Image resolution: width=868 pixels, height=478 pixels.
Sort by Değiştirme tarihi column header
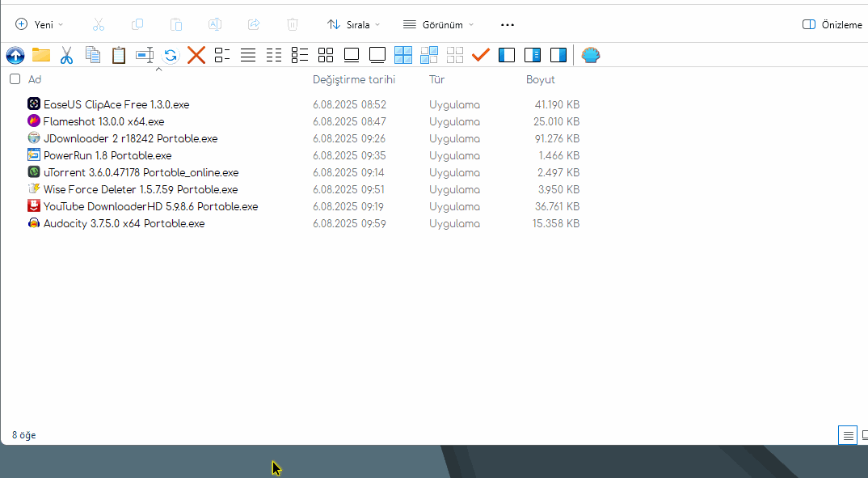click(354, 79)
